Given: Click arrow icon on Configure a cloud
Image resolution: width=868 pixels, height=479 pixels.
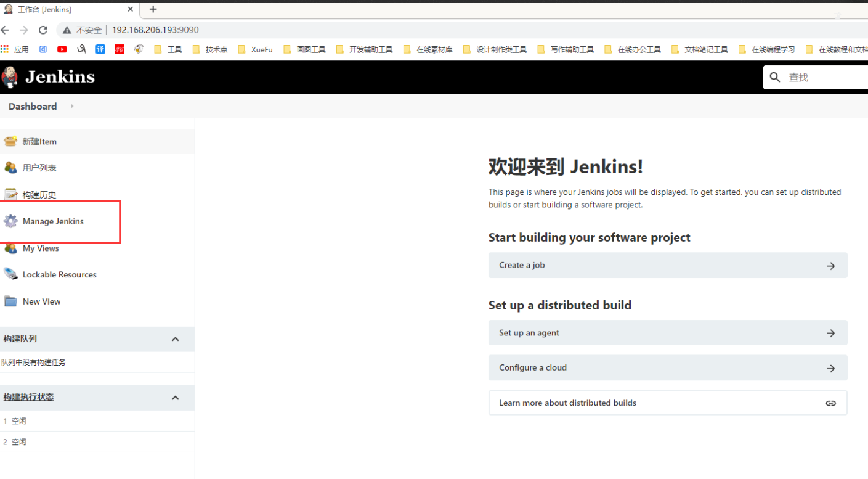Looking at the screenshot, I should pyautogui.click(x=830, y=368).
